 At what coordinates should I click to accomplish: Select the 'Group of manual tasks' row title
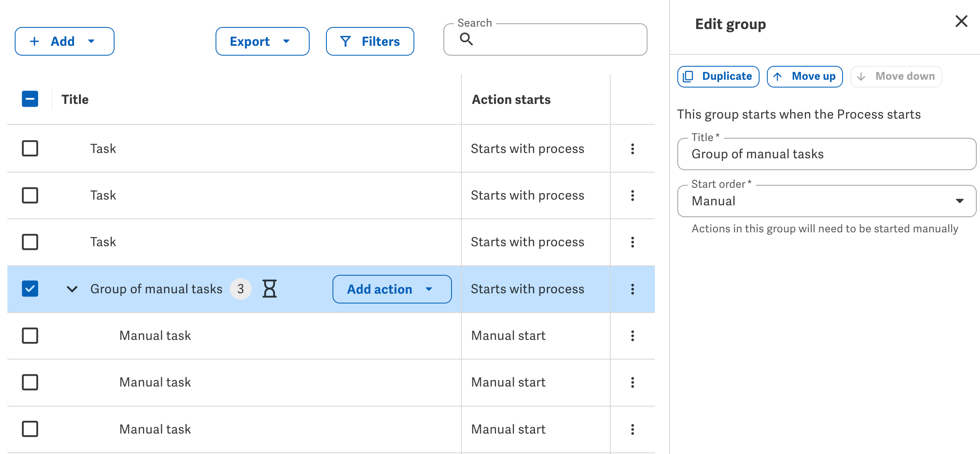pos(156,289)
